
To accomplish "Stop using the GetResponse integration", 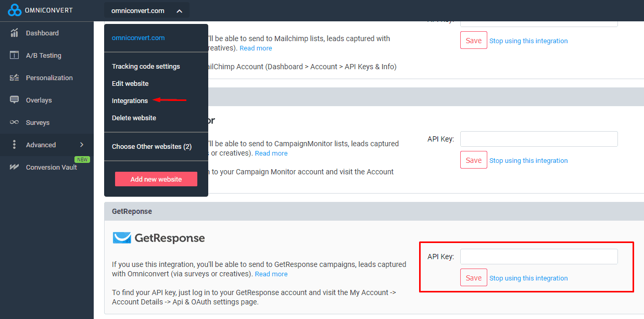I will tap(528, 278).
